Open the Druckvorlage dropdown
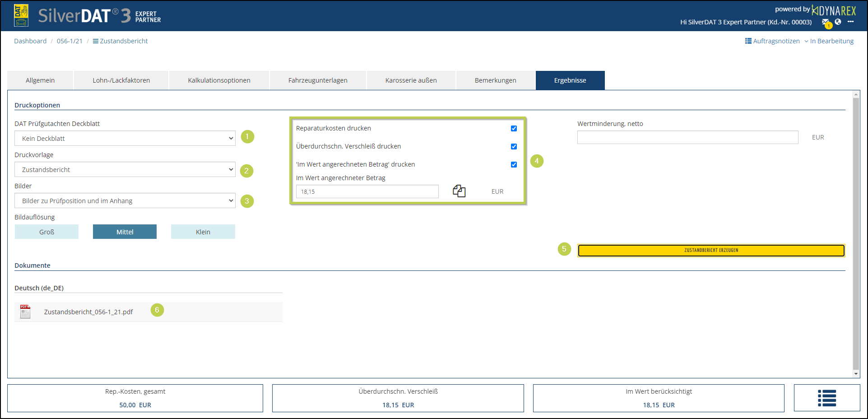Screen dimensions: 868x419 [x=125, y=169]
